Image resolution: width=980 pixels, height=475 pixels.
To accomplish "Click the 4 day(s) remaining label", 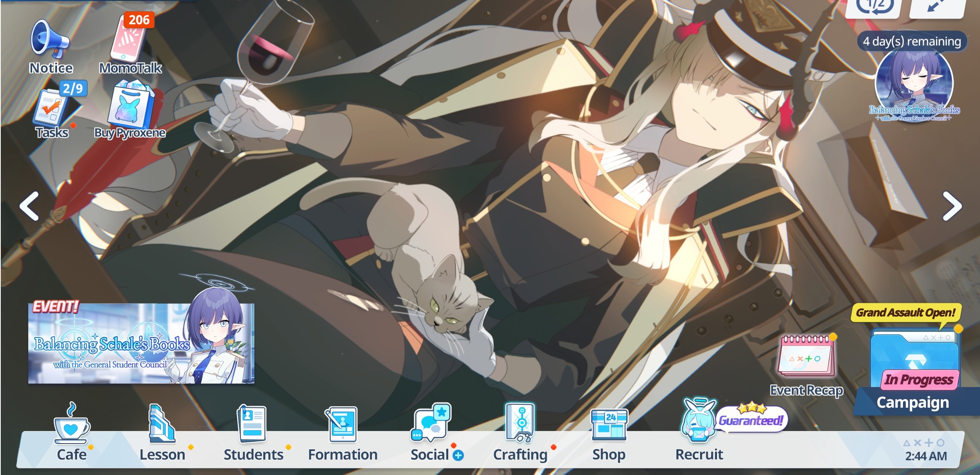I will [x=912, y=41].
